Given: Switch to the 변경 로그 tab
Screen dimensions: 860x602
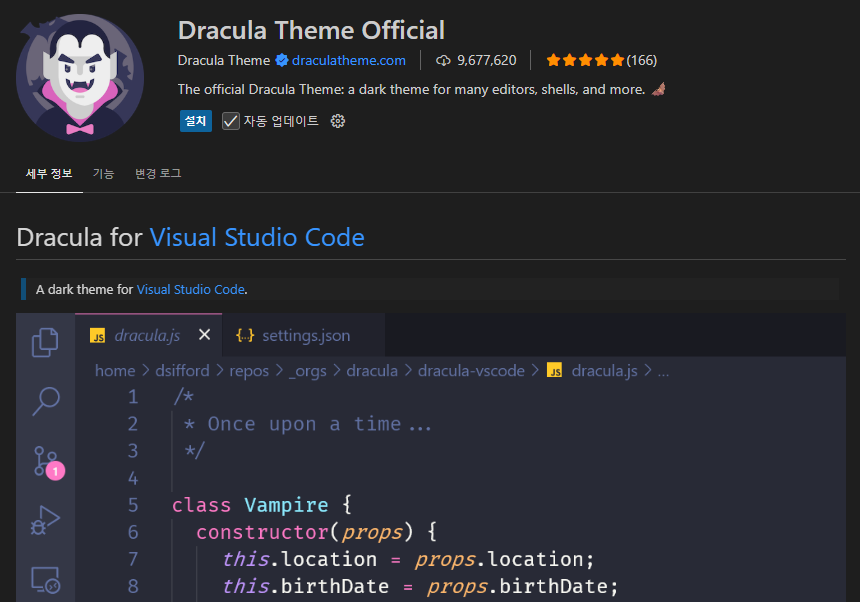Looking at the screenshot, I should pyautogui.click(x=158, y=174).
